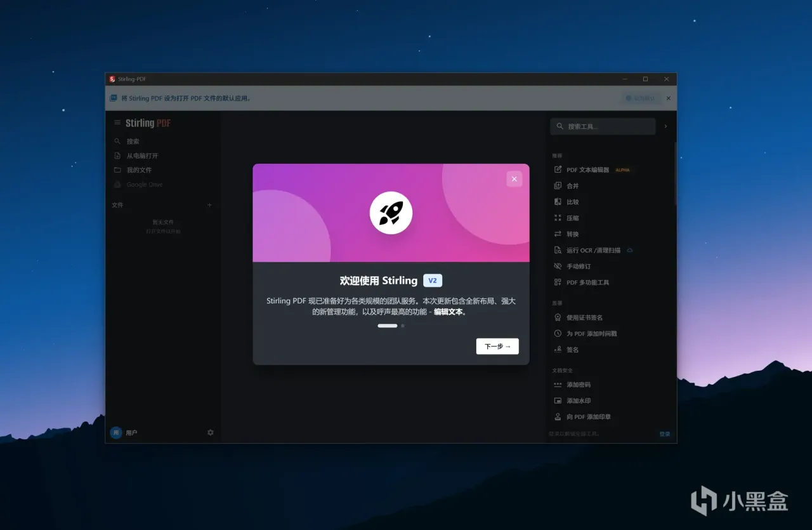Click the 压缩 compress icon
The height and width of the screenshot is (530, 812).
(x=558, y=218)
